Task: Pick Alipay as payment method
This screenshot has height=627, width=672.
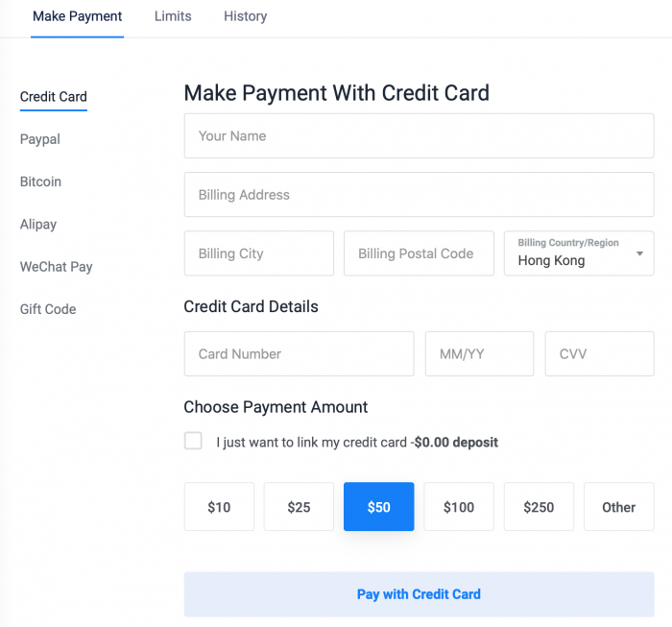Action: [38, 224]
